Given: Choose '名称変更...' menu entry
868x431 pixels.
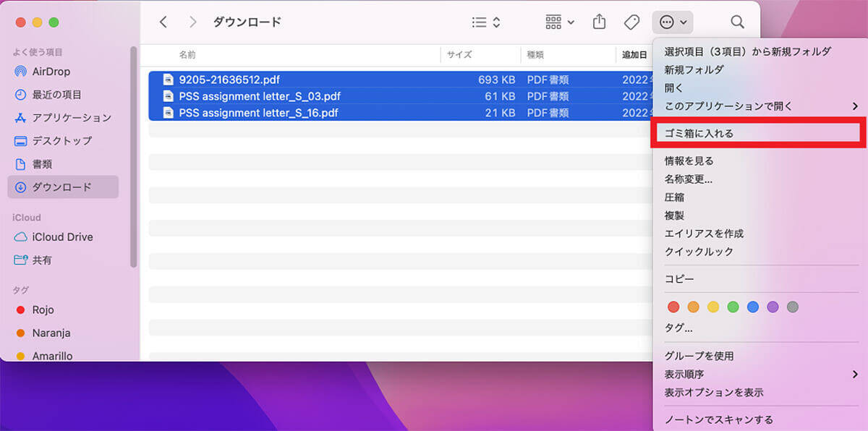Looking at the screenshot, I should tap(688, 179).
